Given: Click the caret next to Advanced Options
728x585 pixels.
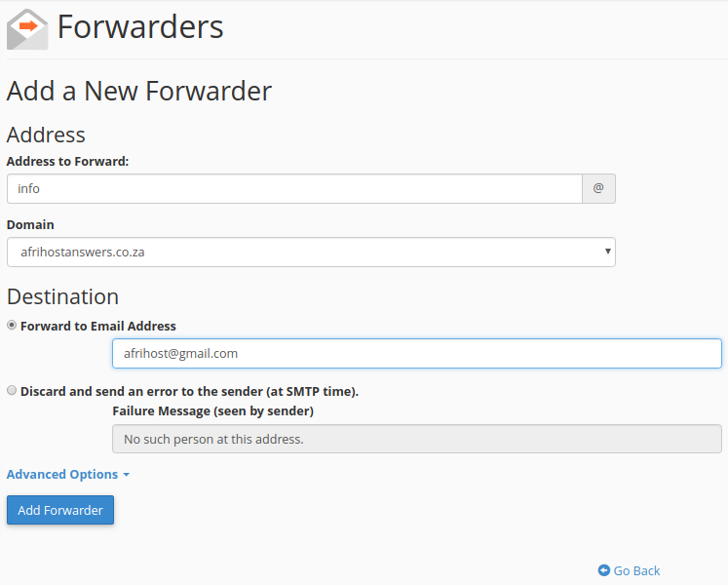Looking at the screenshot, I should pos(127,475).
